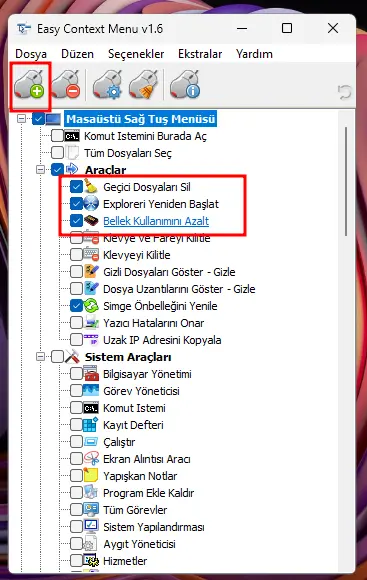Select the Komut Istemi row under Sistem Araçları

(134, 408)
